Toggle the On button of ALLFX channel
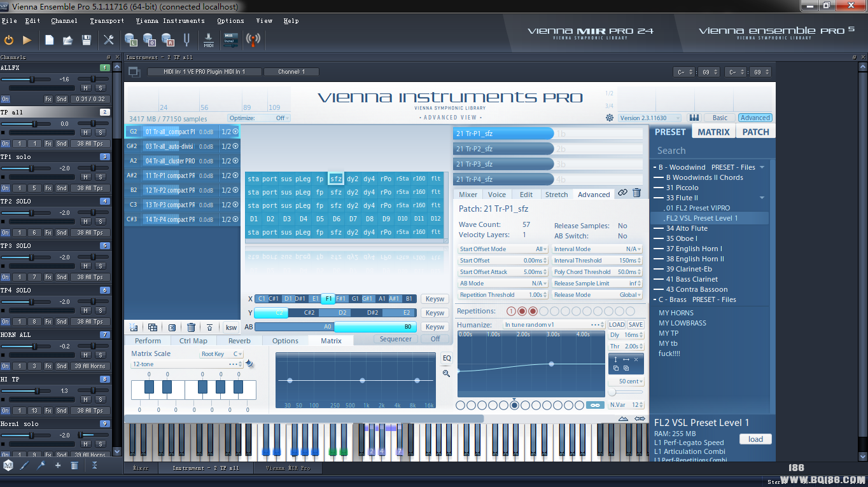 [5, 99]
